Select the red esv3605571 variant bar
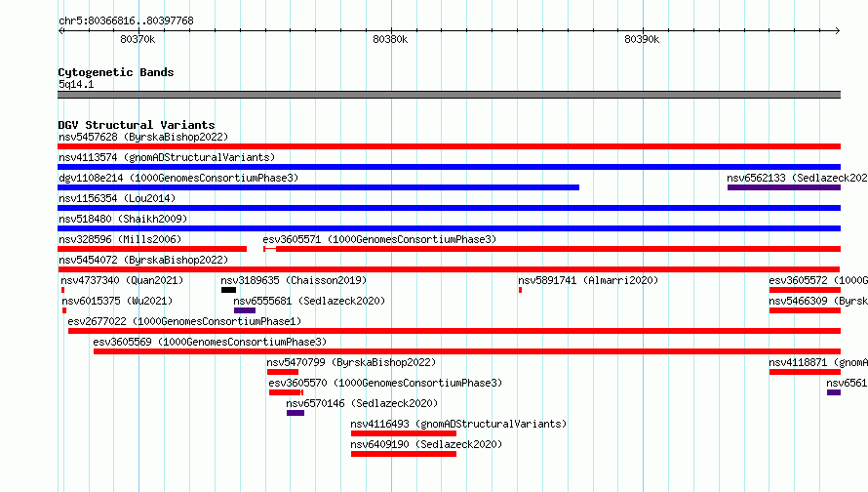The width and height of the screenshot is (868, 492). 552,249
